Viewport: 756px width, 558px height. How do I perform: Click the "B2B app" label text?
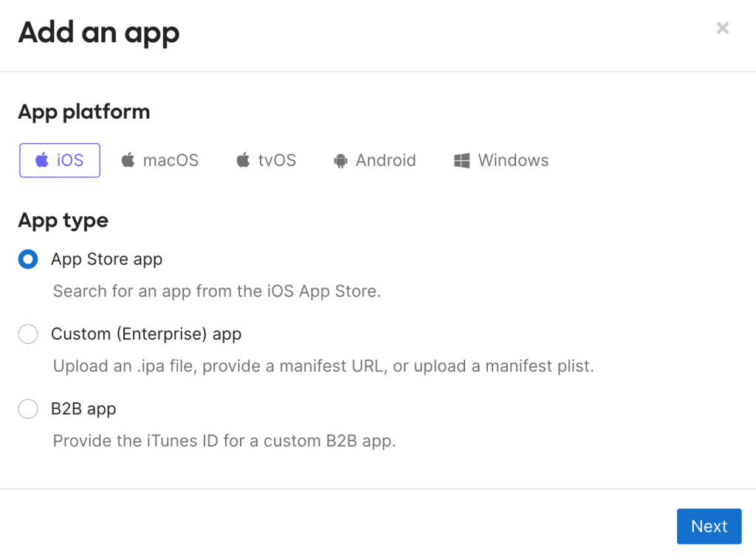[83, 409]
